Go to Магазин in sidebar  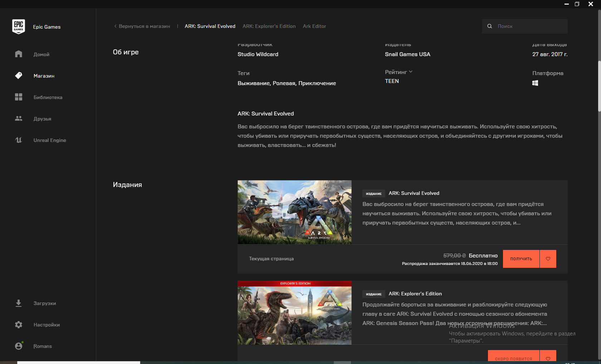pyautogui.click(x=44, y=76)
